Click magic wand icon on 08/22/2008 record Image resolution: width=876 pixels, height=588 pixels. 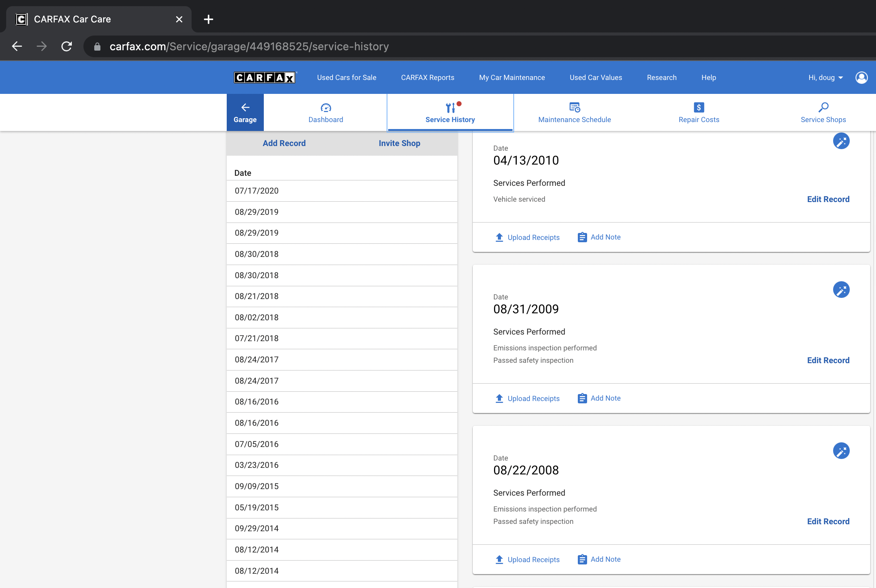coord(841,451)
